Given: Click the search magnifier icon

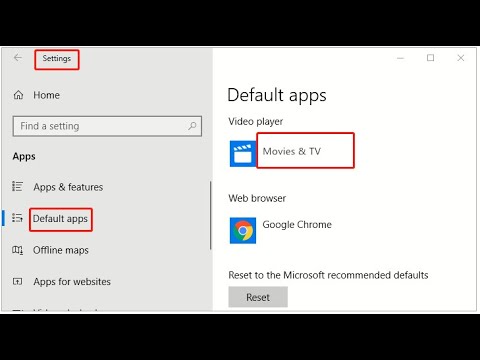Looking at the screenshot, I should [x=192, y=126].
